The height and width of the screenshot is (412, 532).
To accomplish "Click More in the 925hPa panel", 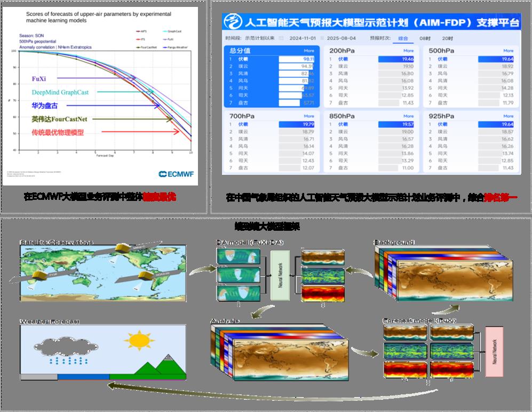I will [508, 116].
